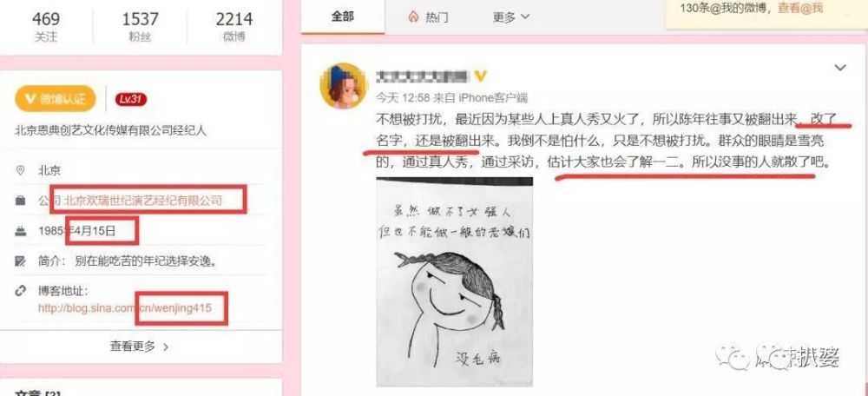Click the location pin icon beside 北京
868x396 pixels.
pos(21,170)
